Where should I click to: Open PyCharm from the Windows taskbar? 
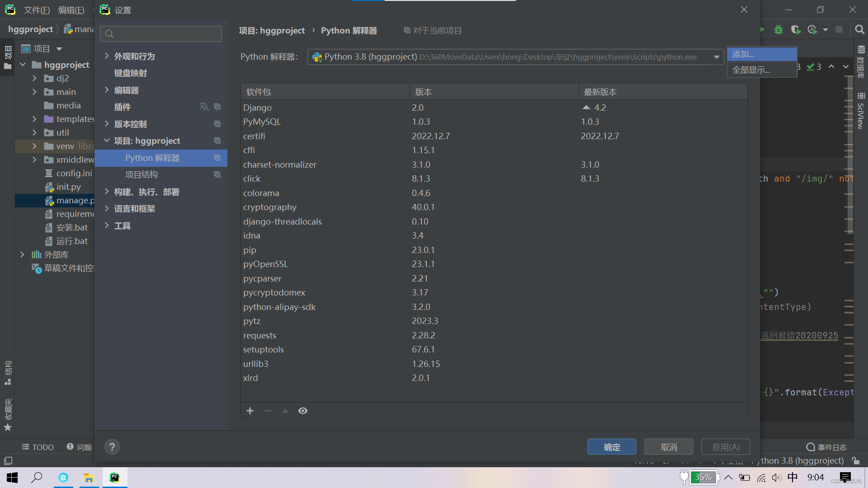pos(115,477)
